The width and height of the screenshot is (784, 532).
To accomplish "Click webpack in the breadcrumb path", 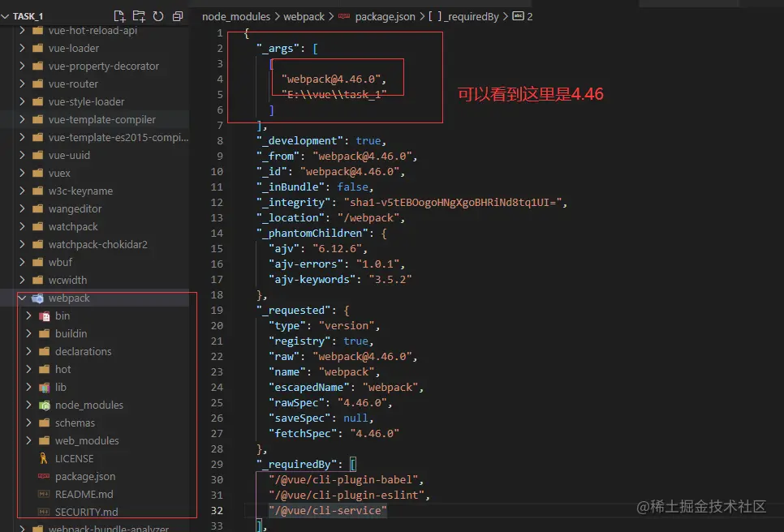I will (304, 16).
